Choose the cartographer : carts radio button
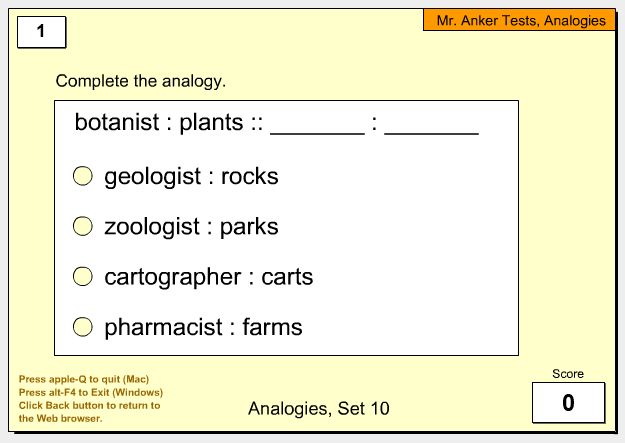Viewport: 625px width, 443px height. 83,276
